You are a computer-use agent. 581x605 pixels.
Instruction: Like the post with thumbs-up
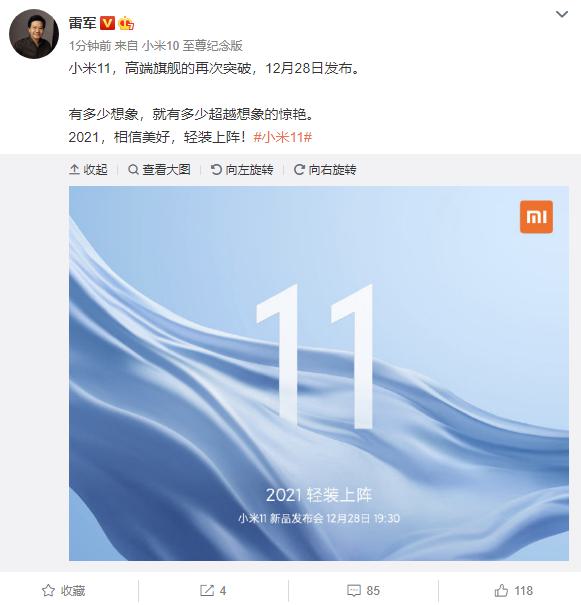pyautogui.click(x=513, y=590)
